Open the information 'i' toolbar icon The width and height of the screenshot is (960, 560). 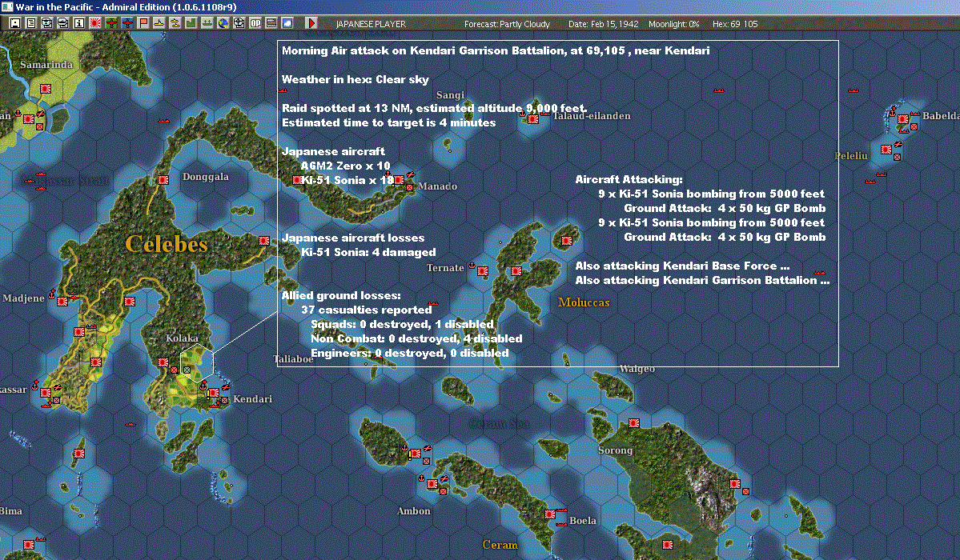point(79,23)
